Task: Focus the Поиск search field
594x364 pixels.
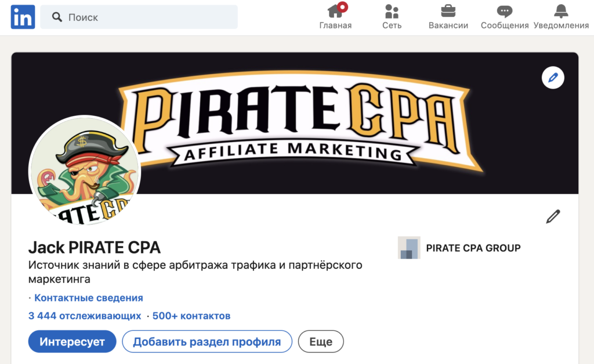Action: [139, 17]
